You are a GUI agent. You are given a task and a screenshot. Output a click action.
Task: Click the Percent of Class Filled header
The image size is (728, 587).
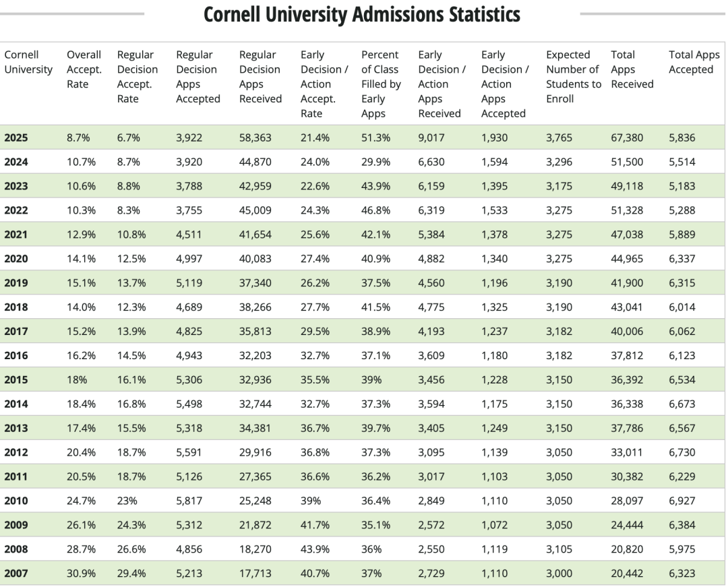(x=381, y=84)
